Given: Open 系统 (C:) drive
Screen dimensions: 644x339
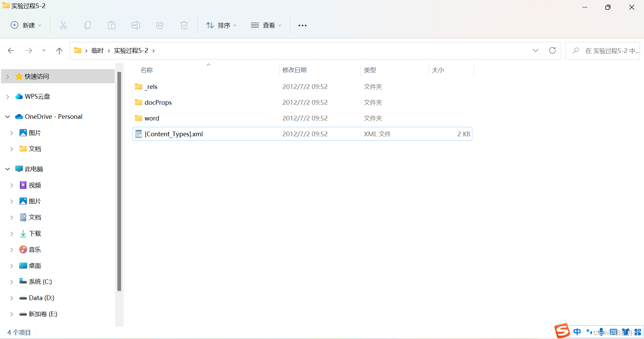Looking at the screenshot, I should pos(40,282).
